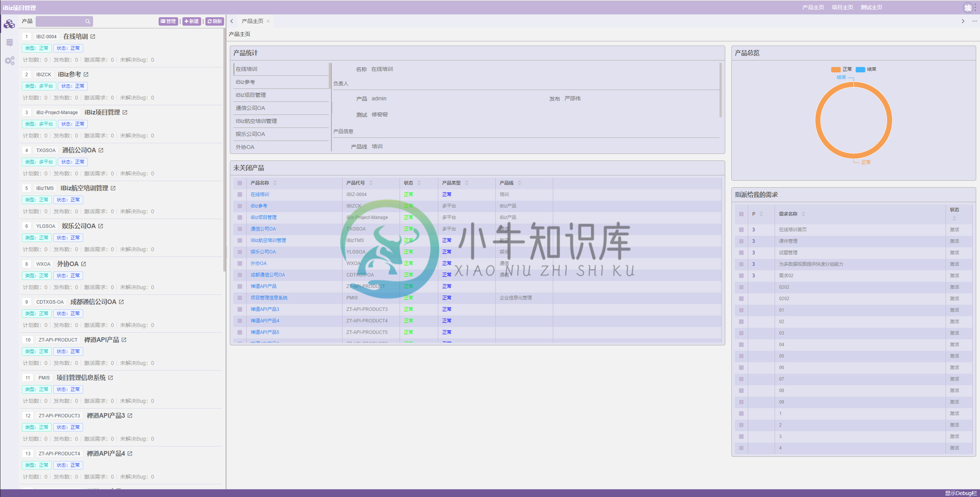
Task: Sort unclosed products by 产品线 column
Action: pos(519,183)
